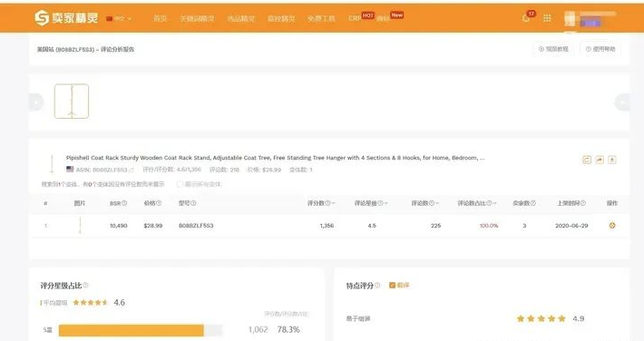Click the info icon next to 卖家数

click(x=533, y=203)
